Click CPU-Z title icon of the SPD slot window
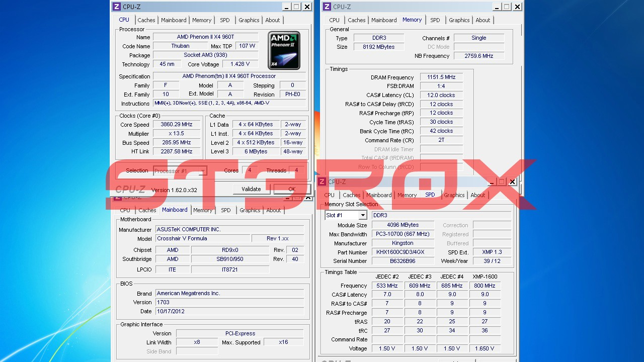 (323, 182)
